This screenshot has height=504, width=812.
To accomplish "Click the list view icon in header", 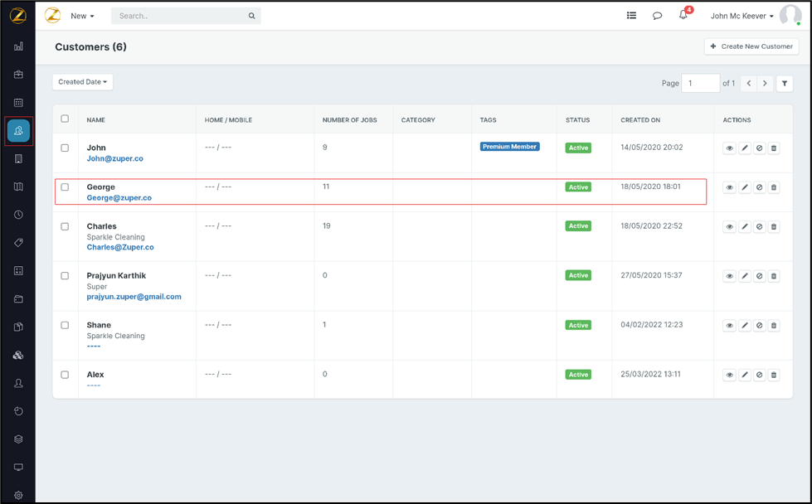I will coord(631,16).
